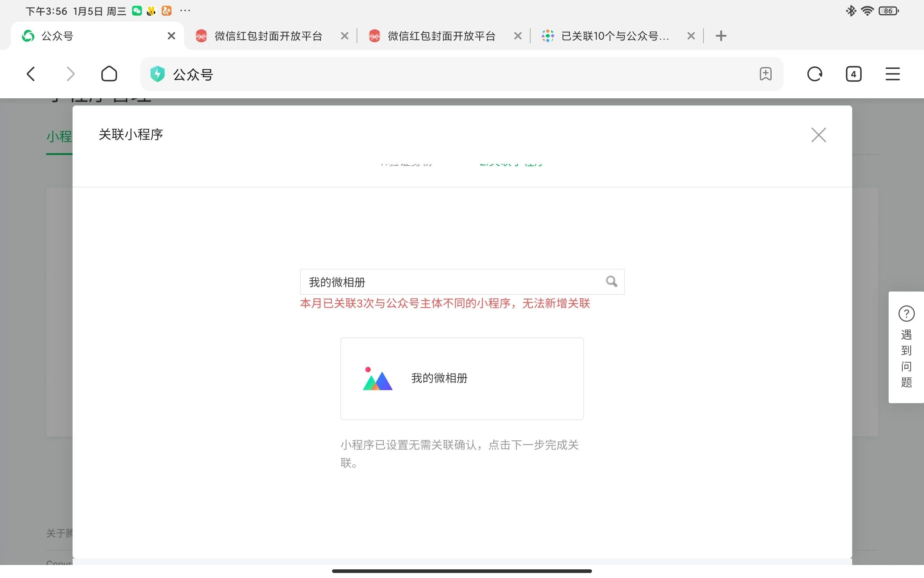Open the status bar three-dots overflow

(185, 11)
